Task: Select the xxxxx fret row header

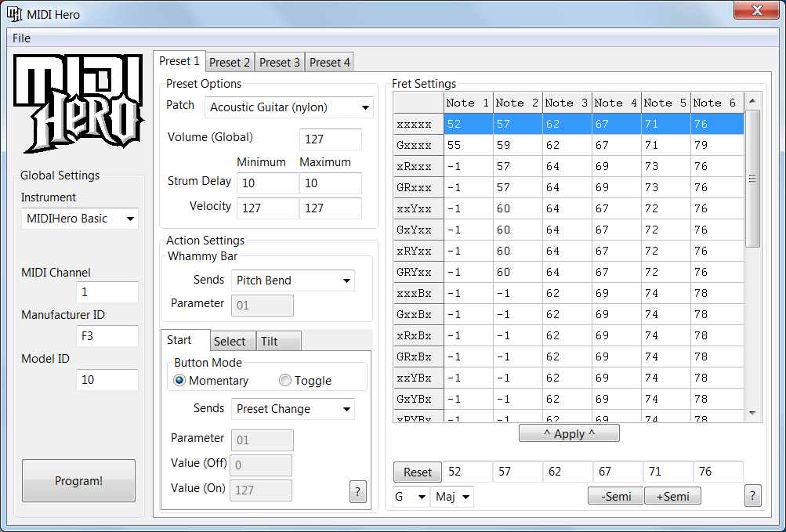Action: coord(418,124)
